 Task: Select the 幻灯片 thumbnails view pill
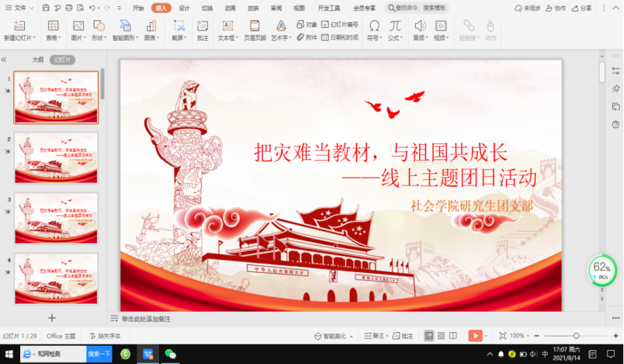pyautogui.click(x=62, y=60)
